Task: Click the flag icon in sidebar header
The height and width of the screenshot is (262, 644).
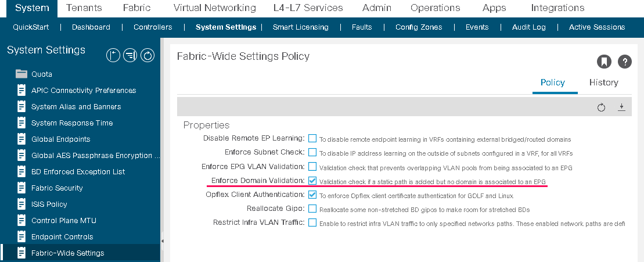Action: pos(113,55)
